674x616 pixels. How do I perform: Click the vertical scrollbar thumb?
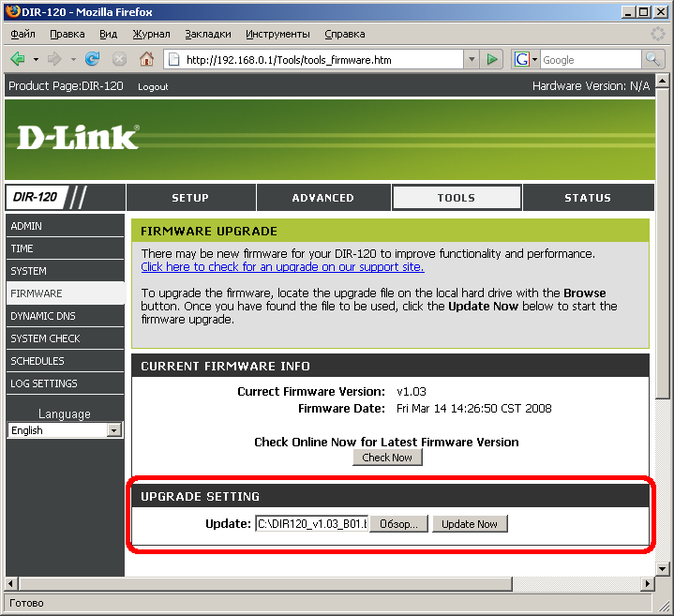[663, 243]
